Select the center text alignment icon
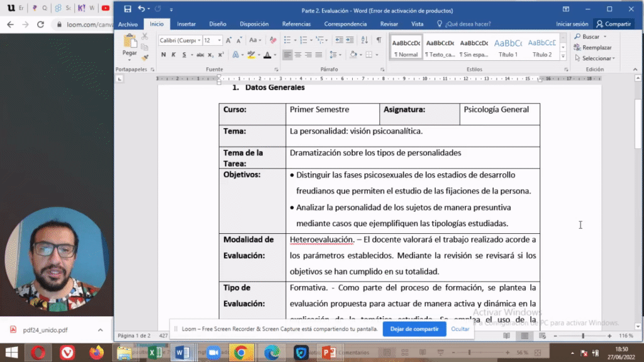 click(298, 55)
